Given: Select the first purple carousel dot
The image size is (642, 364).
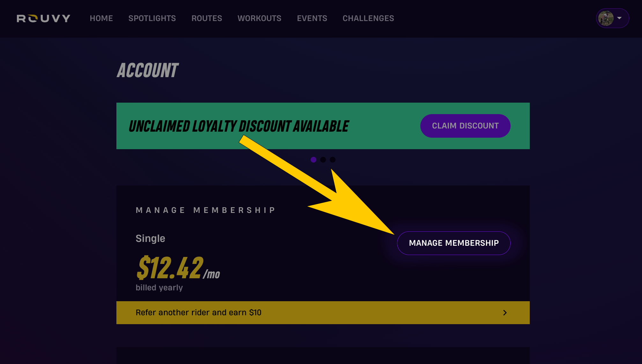Looking at the screenshot, I should tap(314, 160).
